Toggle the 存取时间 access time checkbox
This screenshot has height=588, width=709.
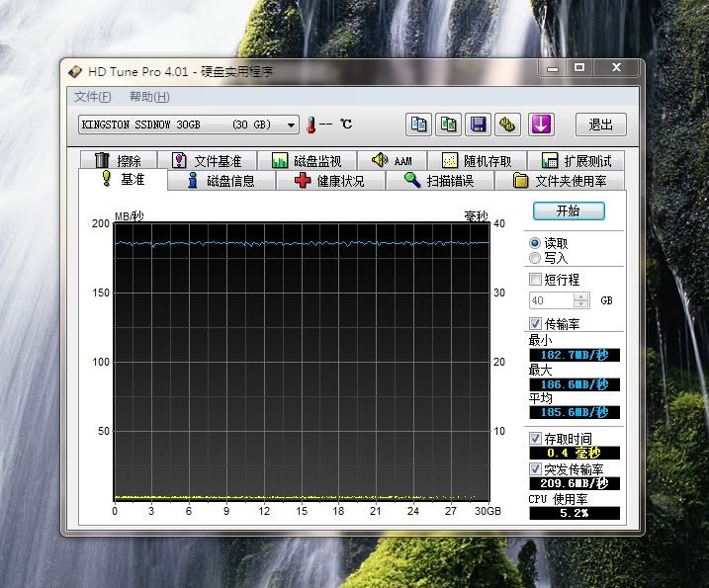pos(536,438)
